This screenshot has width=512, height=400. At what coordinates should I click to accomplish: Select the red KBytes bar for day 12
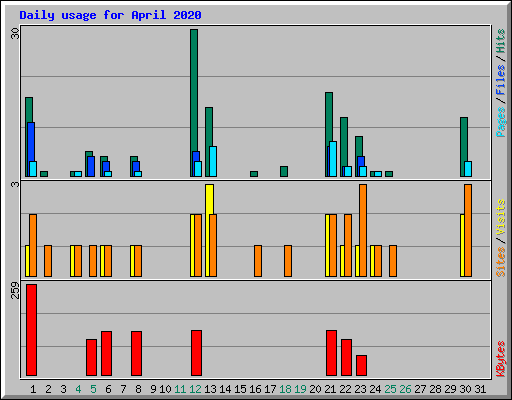pyautogui.click(x=196, y=353)
